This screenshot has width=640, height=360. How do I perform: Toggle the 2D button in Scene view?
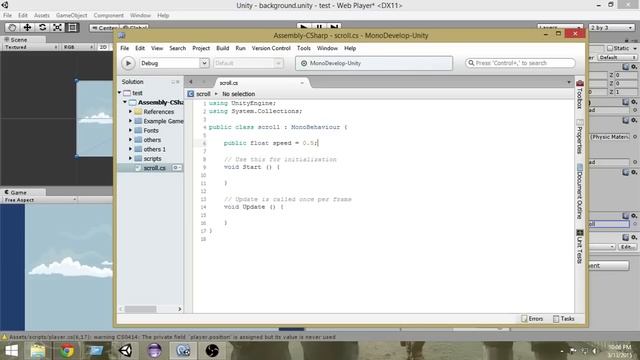click(103, 47)
